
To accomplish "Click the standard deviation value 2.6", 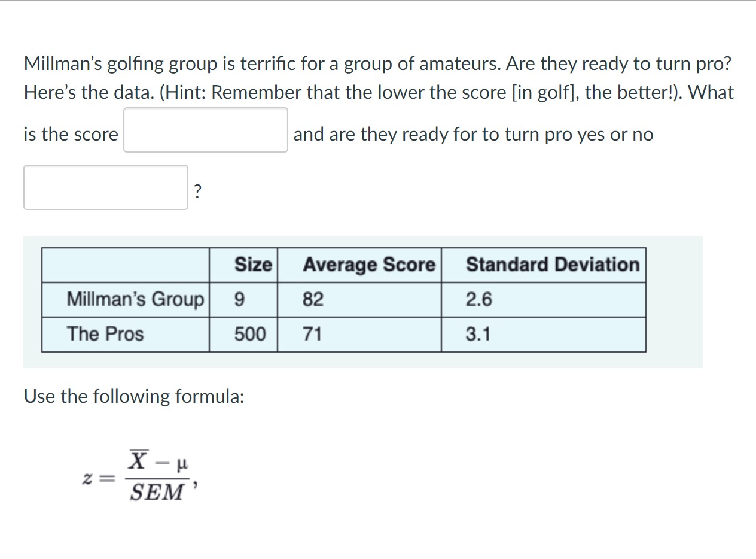I will (x=476, y=299).
